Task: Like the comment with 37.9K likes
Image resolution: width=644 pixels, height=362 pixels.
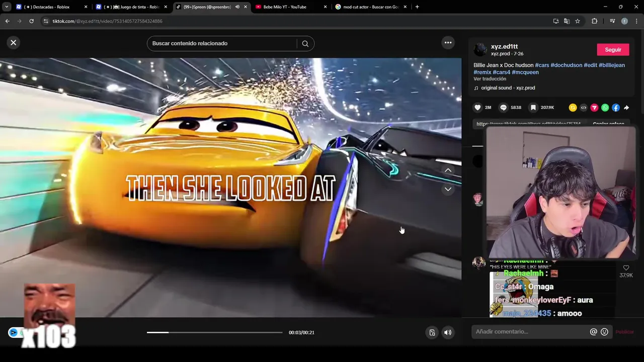Action: click(x=626, y=268)
